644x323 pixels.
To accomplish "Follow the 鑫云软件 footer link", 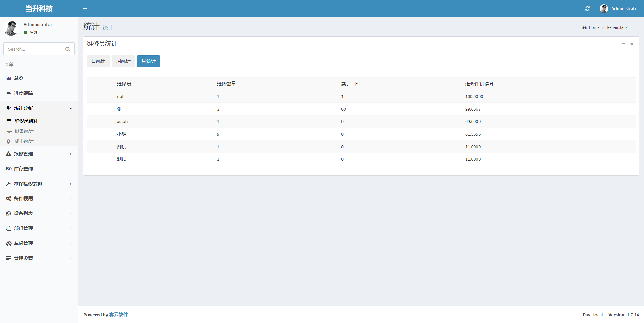I will tap(118, 315).
